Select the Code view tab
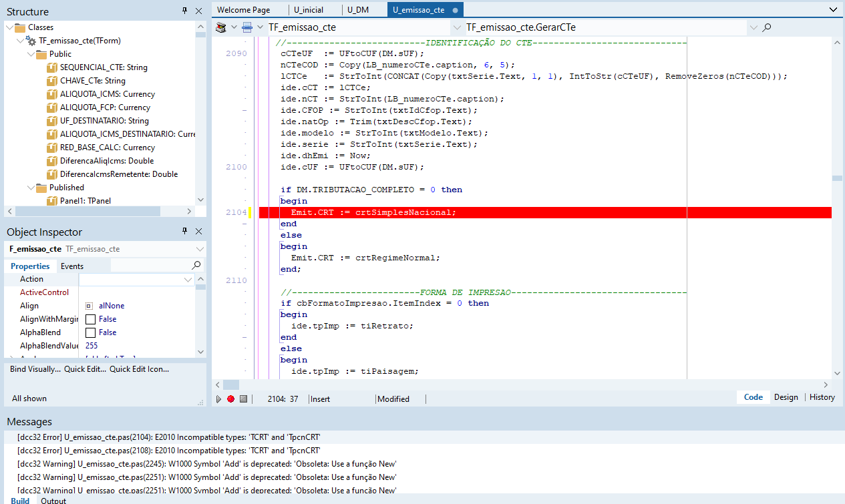The image size is (845, 504). tap(753, 397)
